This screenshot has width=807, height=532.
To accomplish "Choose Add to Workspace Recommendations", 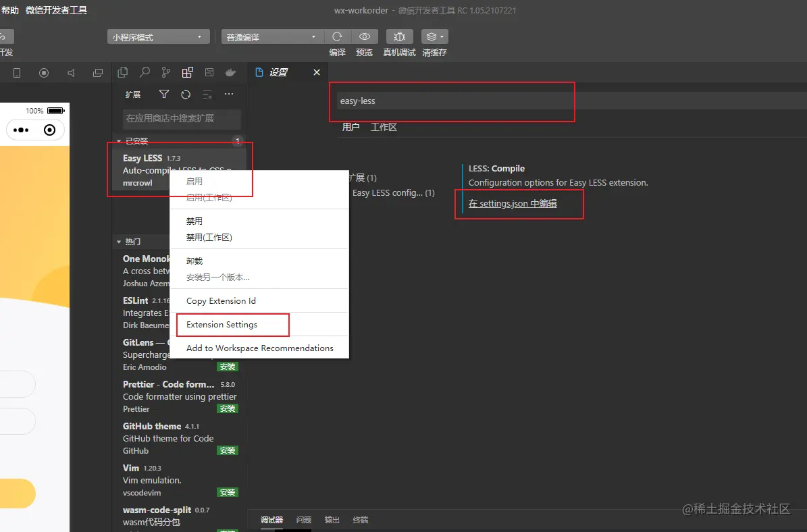I will pyautogui.click(x=259, y=348).
